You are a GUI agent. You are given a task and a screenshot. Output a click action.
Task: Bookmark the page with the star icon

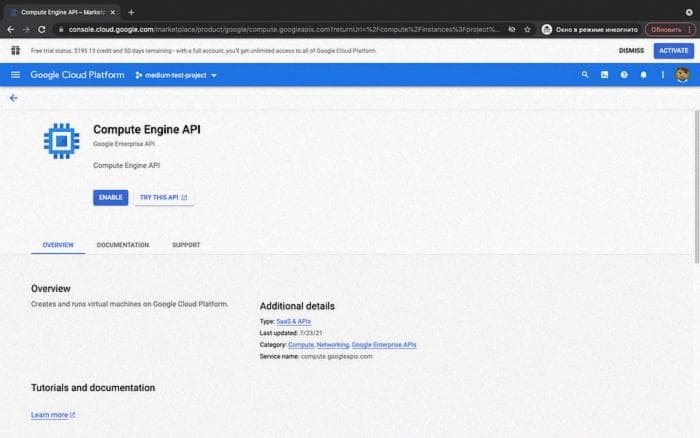[527, 29]
